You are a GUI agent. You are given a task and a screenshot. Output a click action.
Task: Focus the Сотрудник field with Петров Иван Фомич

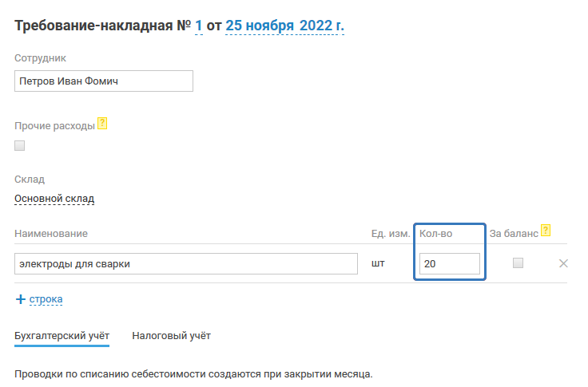tap(104, 81)
